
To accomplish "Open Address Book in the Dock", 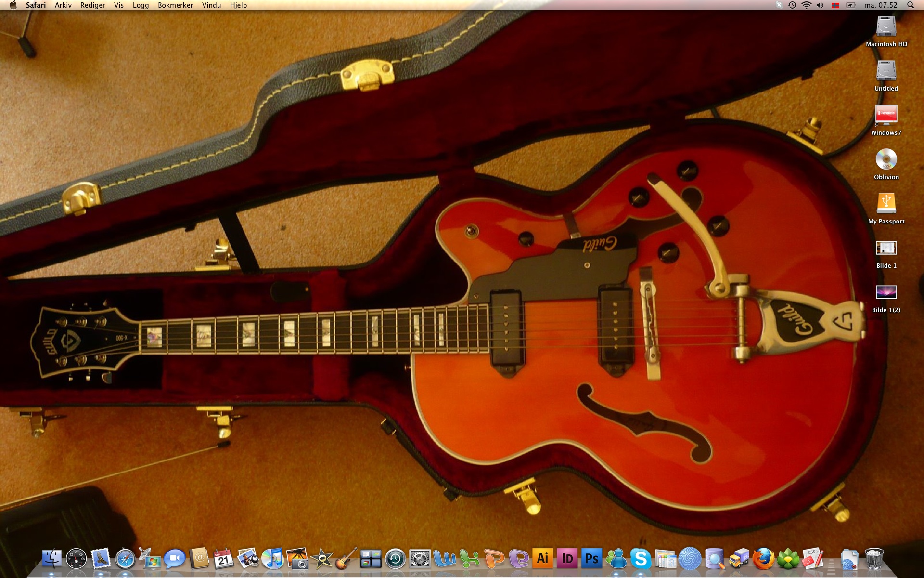I will coord(199,559).
